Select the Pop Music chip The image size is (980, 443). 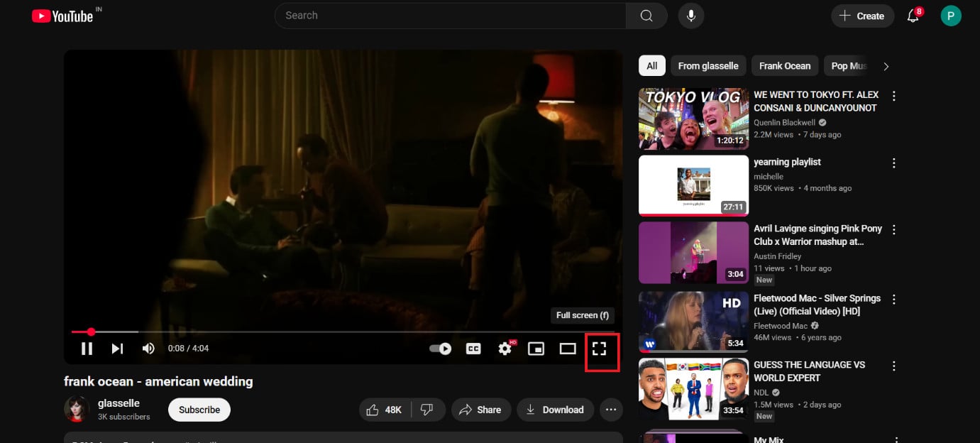point(847,66)
